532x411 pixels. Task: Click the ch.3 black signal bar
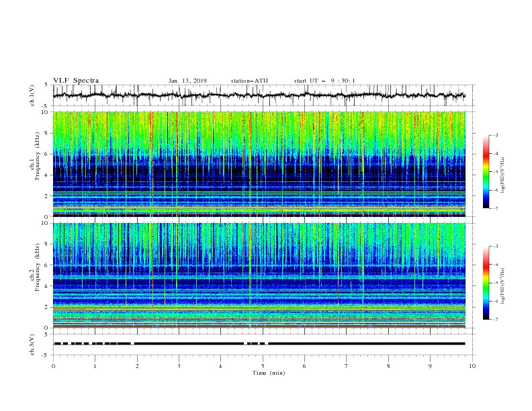tap(259, 344)
